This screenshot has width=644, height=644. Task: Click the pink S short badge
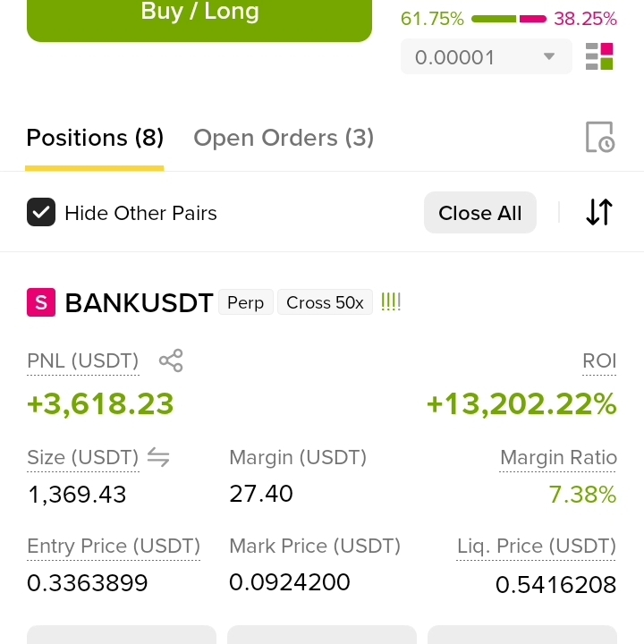coord(41,302)
